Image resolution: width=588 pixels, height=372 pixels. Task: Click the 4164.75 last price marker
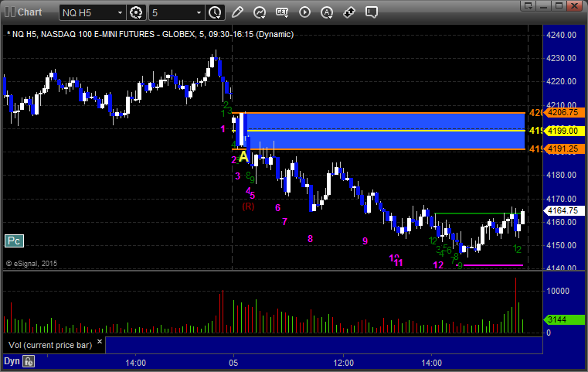point(564,210)
